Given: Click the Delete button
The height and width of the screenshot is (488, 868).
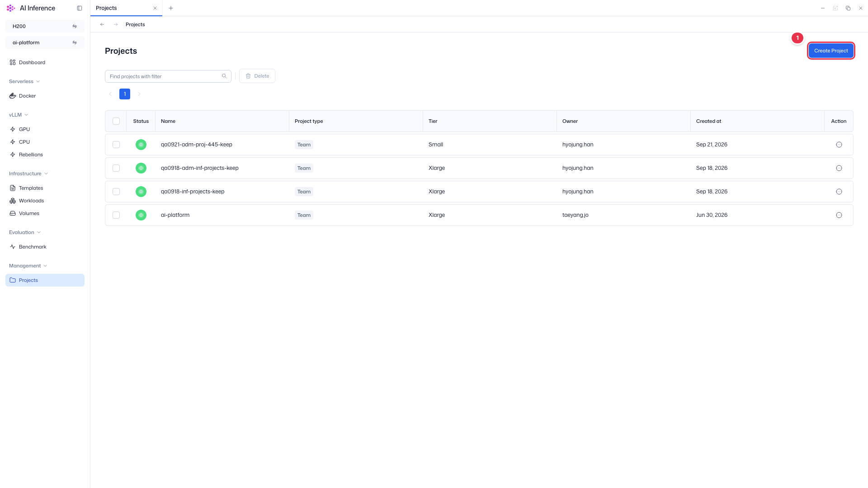Looking at the screenshot, I should tap(257, 76).
